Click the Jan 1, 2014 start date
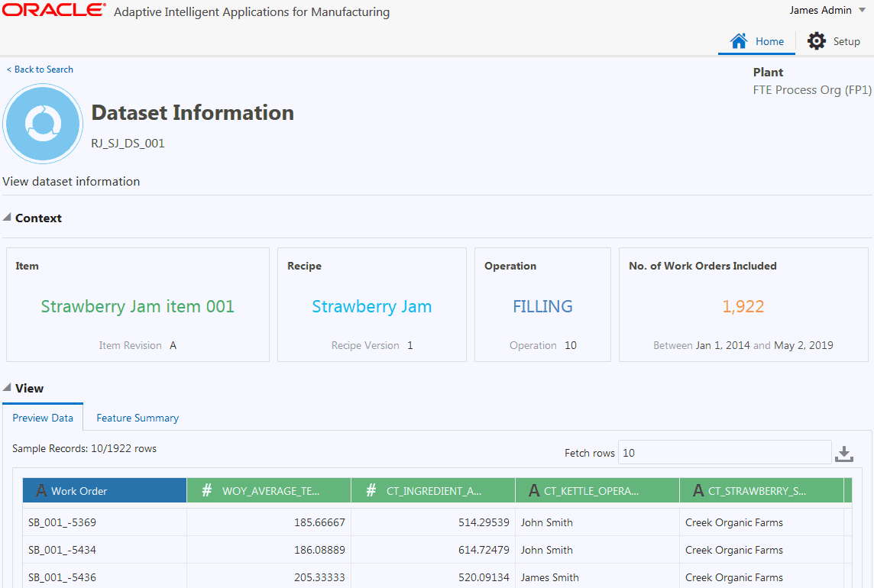 pyautogui.click(x=723, y=346)
